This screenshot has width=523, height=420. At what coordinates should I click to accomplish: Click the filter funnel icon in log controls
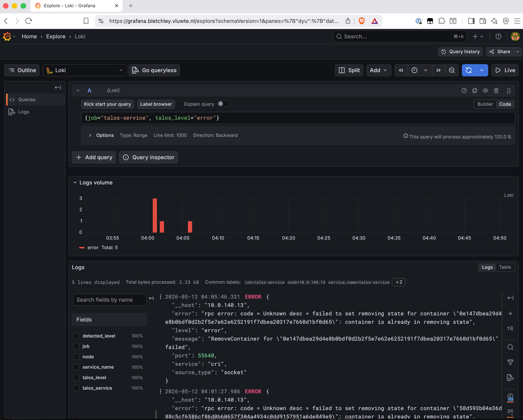click(x=510, y=362)
